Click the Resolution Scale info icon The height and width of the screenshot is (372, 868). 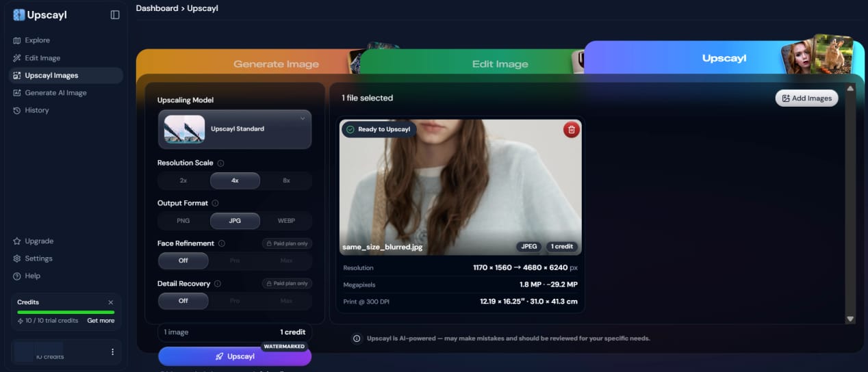point(220,163)
